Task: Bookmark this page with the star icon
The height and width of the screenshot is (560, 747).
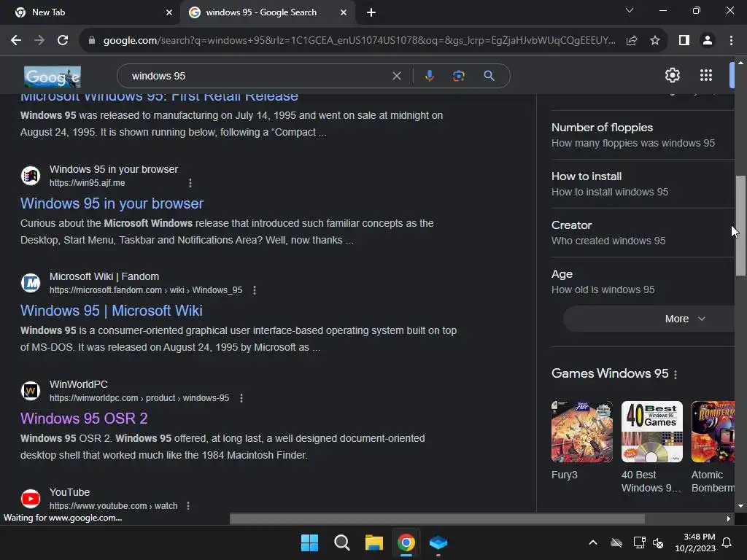Action: coord(655,41)
